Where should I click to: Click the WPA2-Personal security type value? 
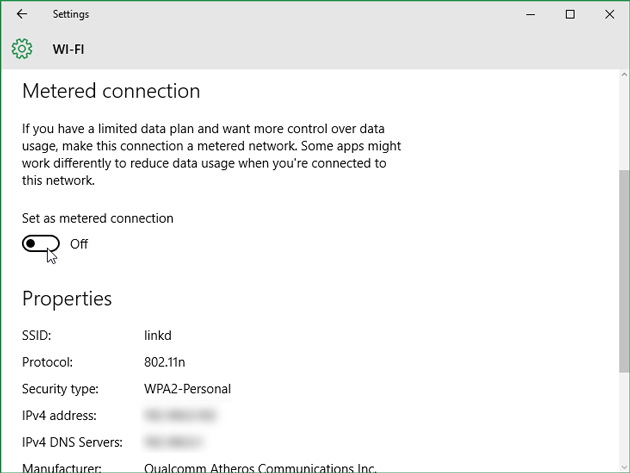188,388
